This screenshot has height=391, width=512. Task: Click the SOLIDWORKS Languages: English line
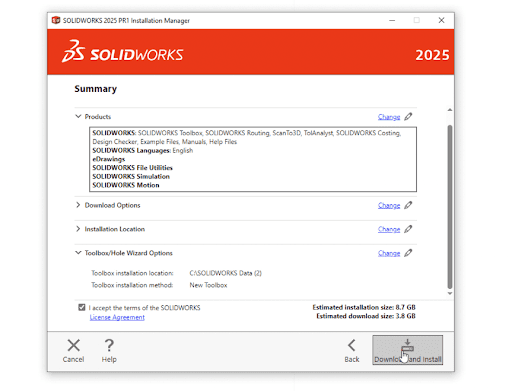143,150
